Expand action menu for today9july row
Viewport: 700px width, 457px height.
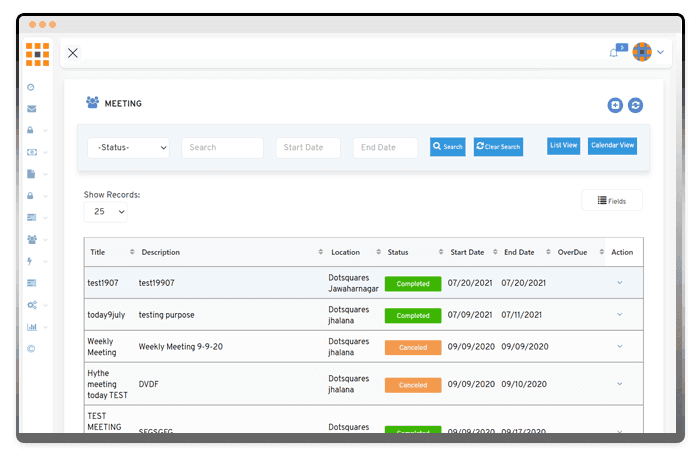pos(620,315)
